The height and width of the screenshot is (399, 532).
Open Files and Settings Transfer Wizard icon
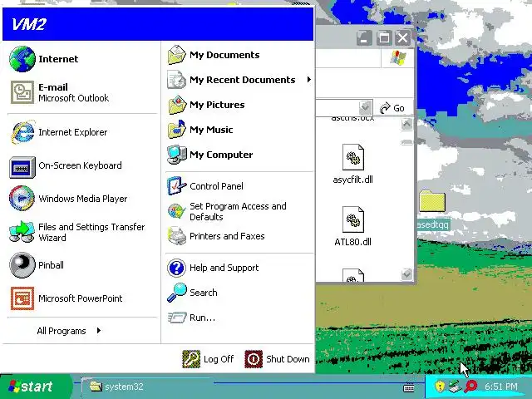(22, 231)
